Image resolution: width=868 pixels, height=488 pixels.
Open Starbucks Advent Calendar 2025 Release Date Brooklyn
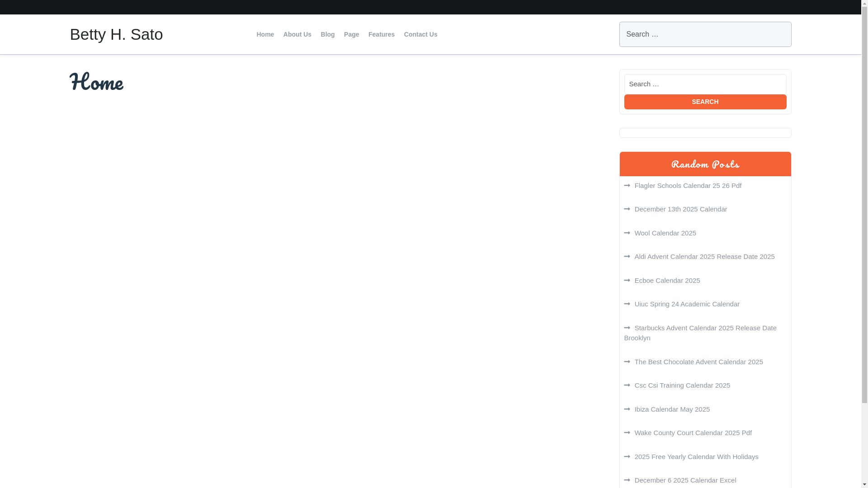[x=700, y=333]
